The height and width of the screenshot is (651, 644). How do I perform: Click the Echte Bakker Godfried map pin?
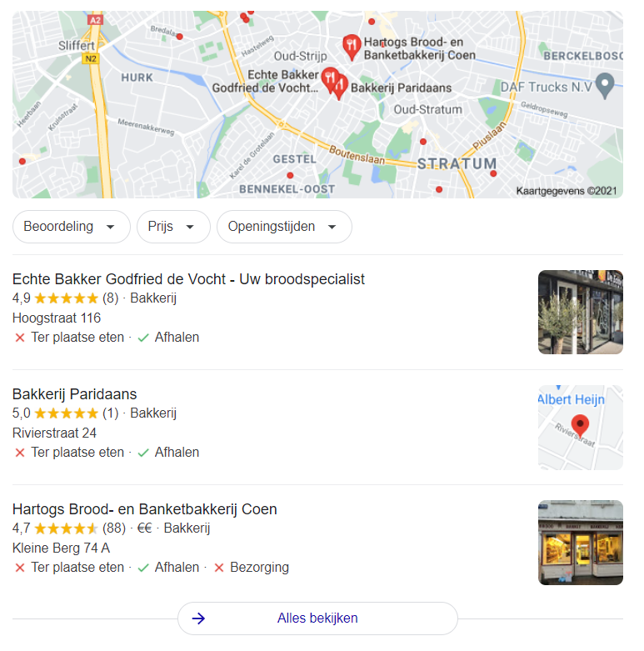(329, 79)
